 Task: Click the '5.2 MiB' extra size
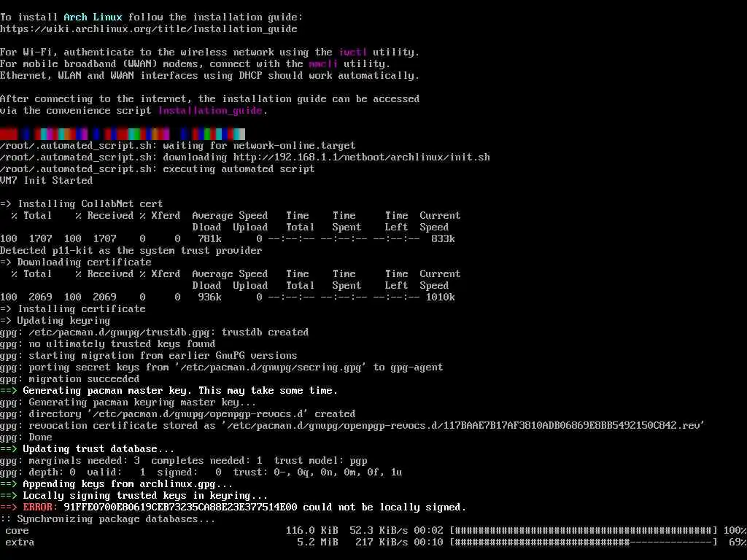click(x=318, y=542)
